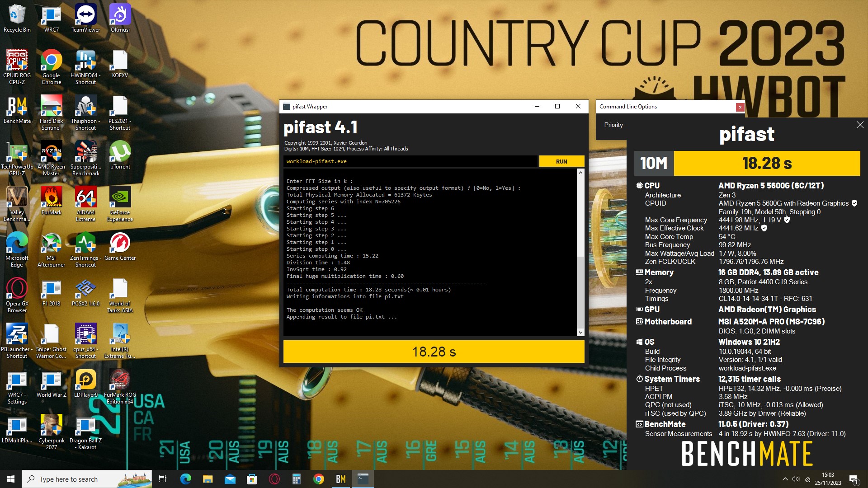Open PES2021 shortcut on desktop
Screen dimensions: 868x488
(x=120, y=112)
